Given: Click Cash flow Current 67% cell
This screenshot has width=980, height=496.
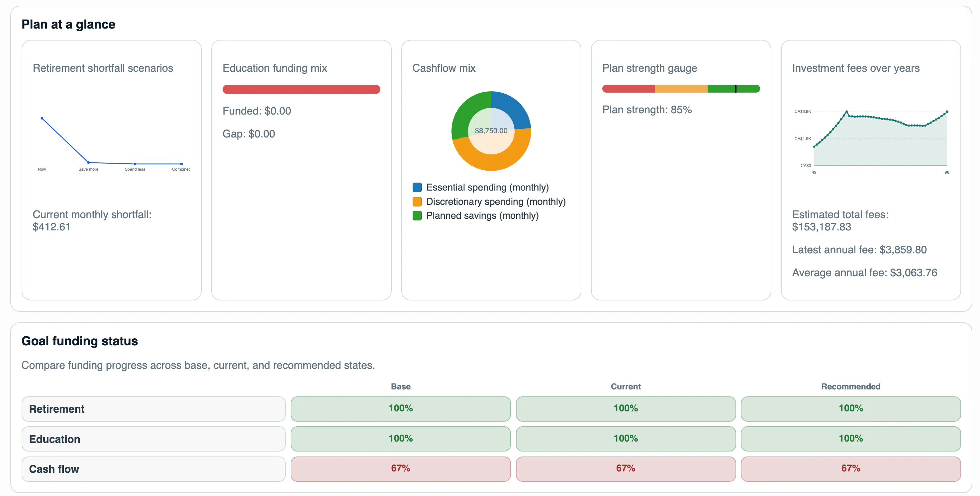Looking at the screenshot, I should 626,469.
